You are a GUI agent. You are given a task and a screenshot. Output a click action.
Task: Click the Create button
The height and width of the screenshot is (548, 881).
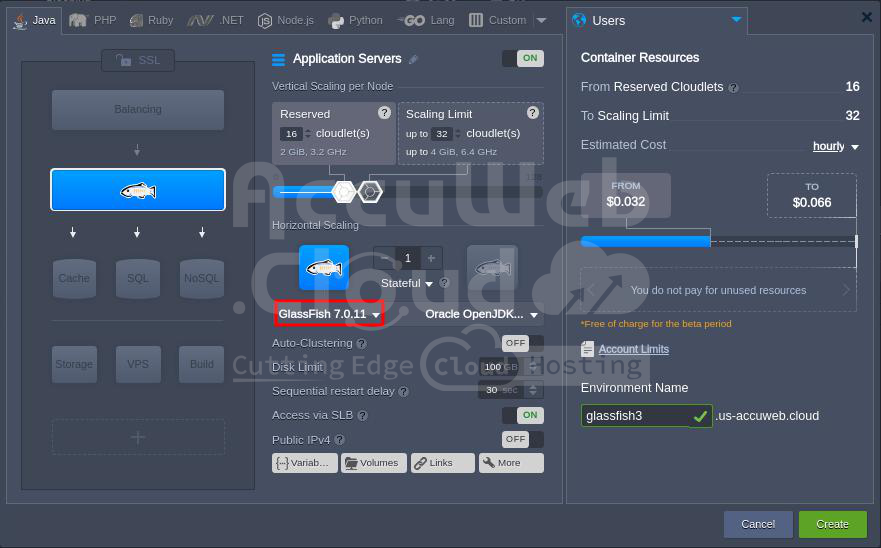tap(832, 523)
